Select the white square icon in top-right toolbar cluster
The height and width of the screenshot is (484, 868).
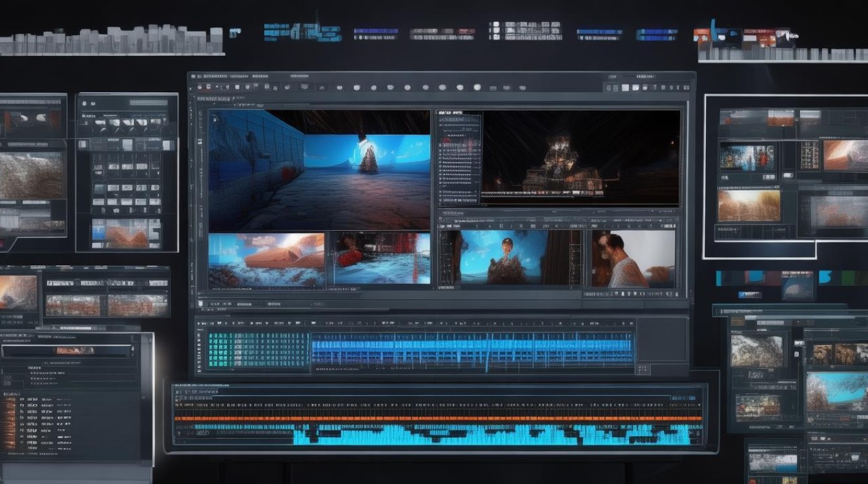625,87
